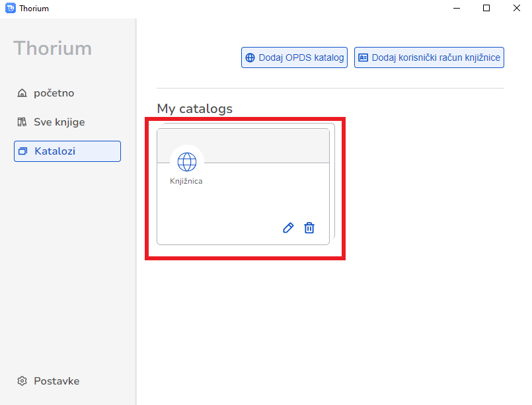This screenshot has height=405, width=532.
Task: Click the ID card icon in account button
Action: (x=363, y=57)
